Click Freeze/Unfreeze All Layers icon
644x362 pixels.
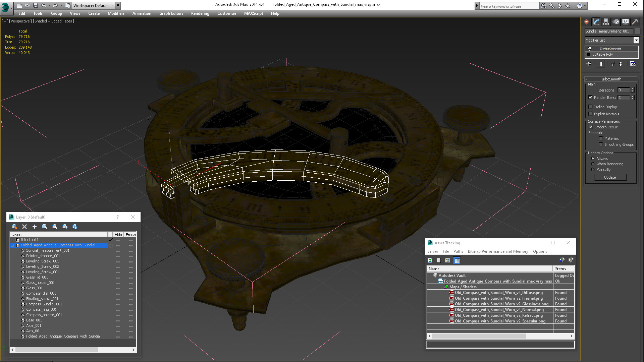[x=75, y=227]
